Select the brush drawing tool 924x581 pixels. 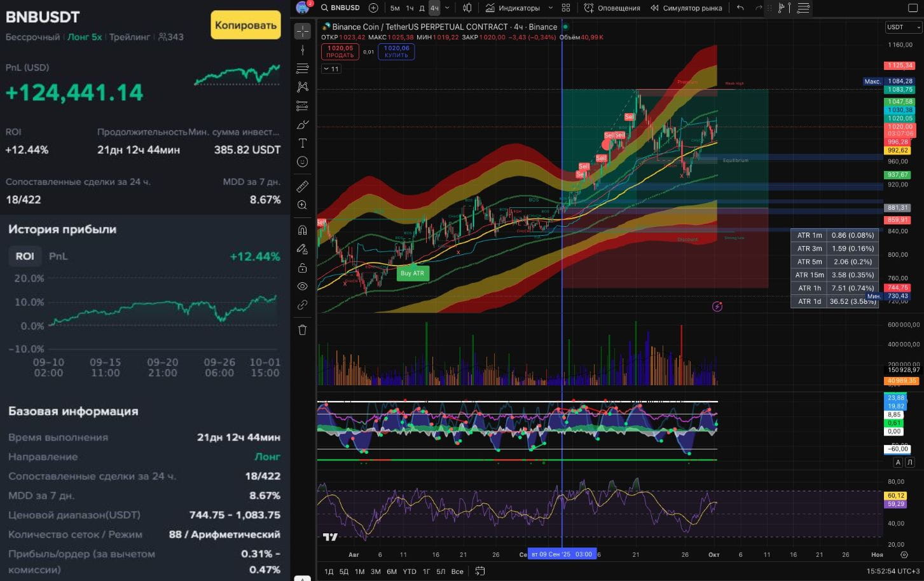click(303, 125)
